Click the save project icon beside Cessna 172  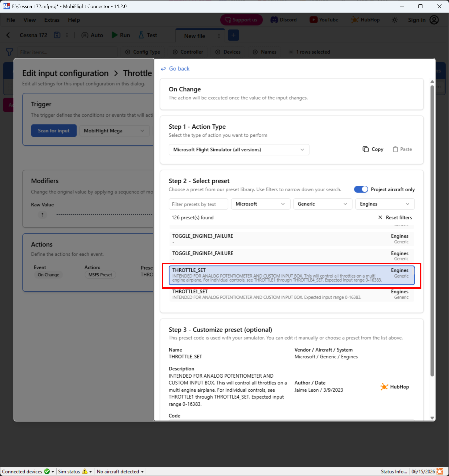(x=57, y=35)
